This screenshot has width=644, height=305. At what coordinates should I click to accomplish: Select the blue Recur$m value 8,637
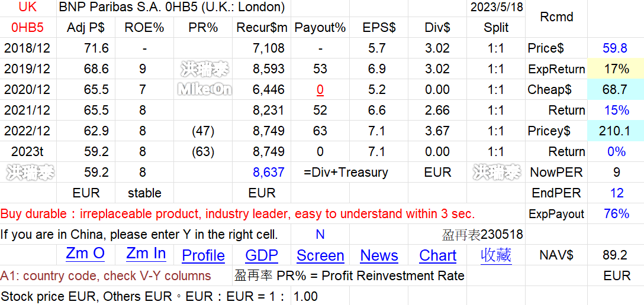[x=269, y=172]
